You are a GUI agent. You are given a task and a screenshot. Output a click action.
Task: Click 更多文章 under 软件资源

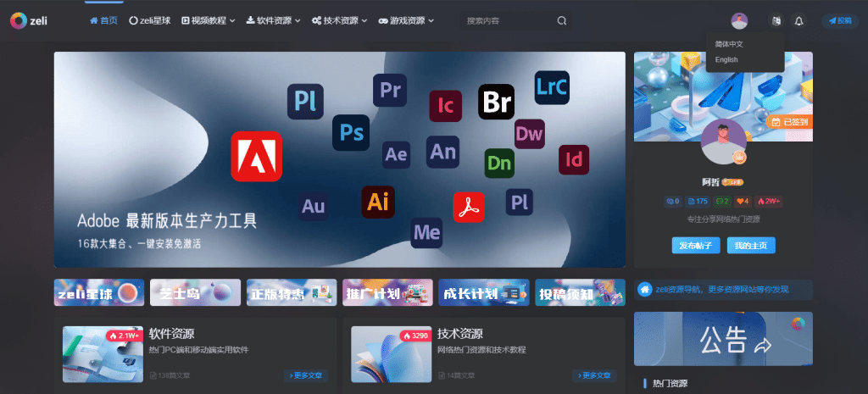[x=306, y=375]
